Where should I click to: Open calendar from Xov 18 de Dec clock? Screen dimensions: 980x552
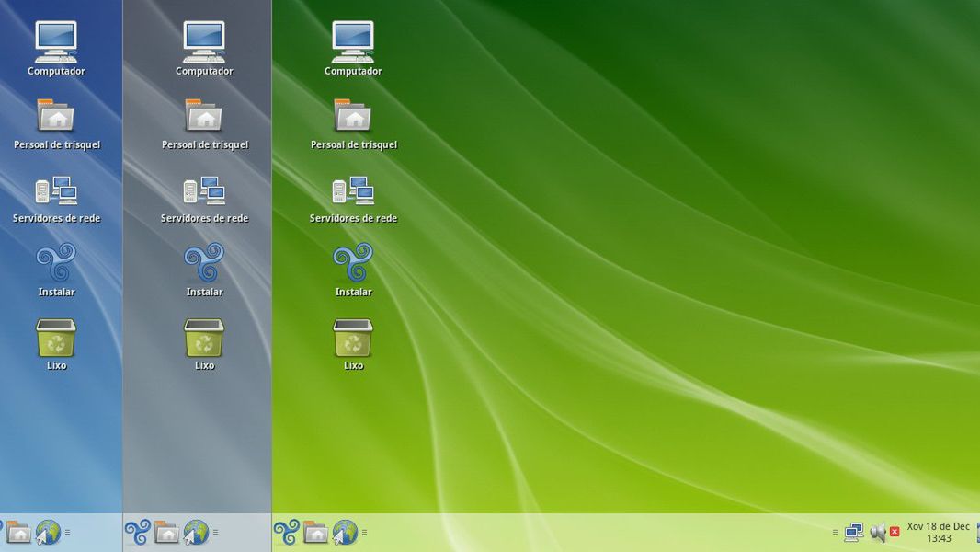(938, 532)
